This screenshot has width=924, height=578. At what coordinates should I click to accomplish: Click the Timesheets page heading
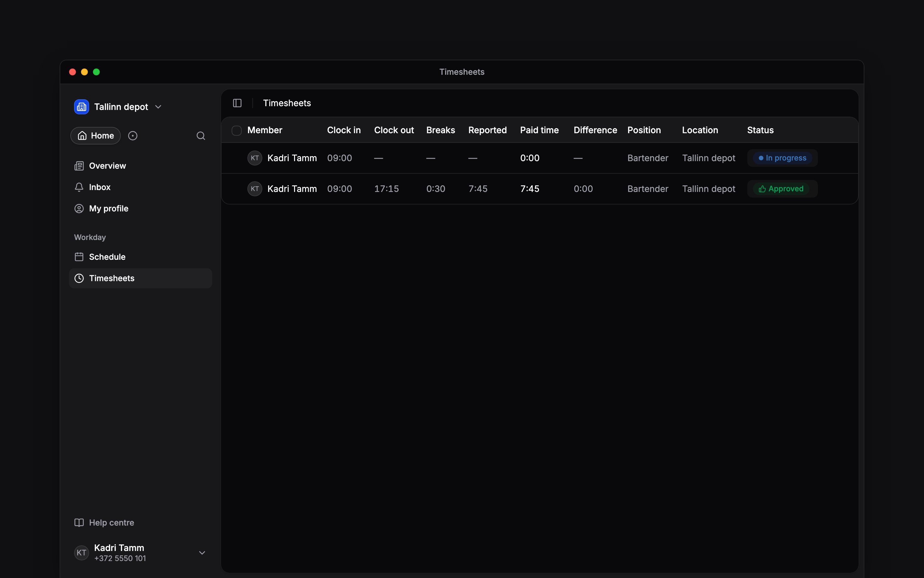tap(287, 103)
